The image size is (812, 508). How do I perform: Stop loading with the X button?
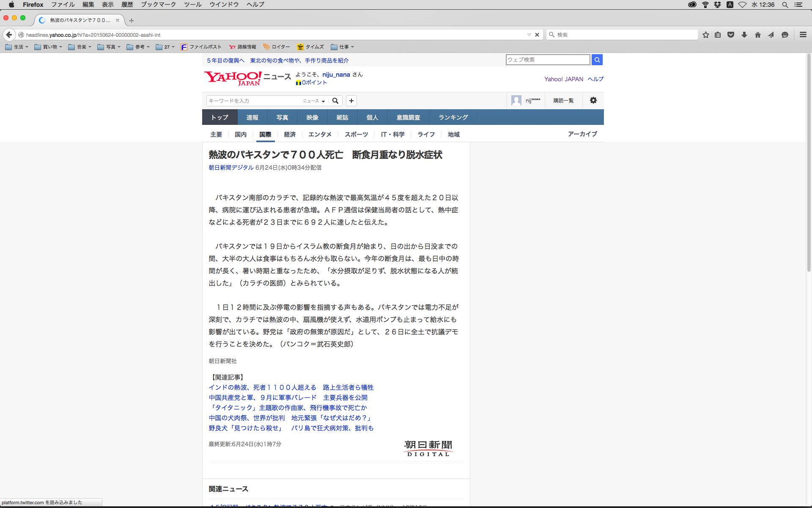tap(537, 35)
